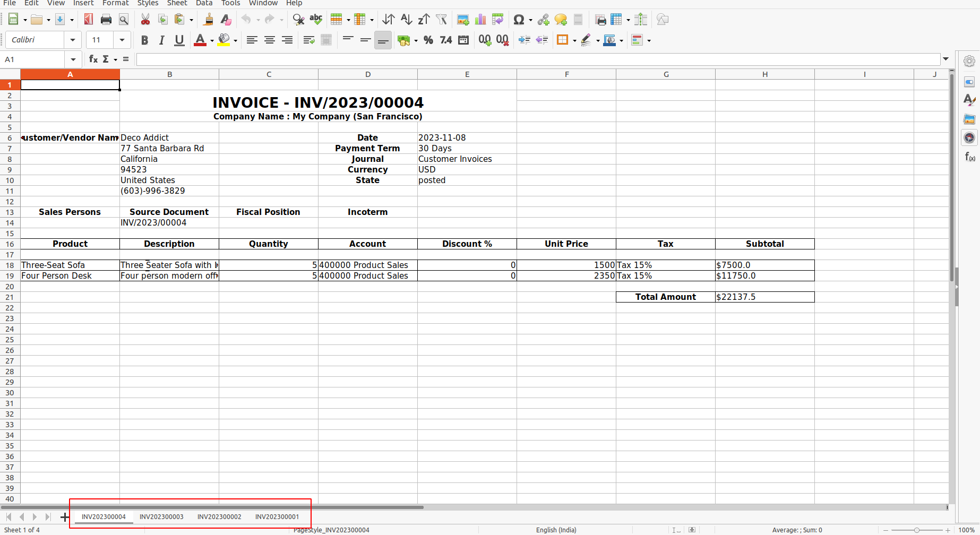Expand the Calibri font name dropdown
This screenshot has height=535, width=980.
tap(73, 40)
